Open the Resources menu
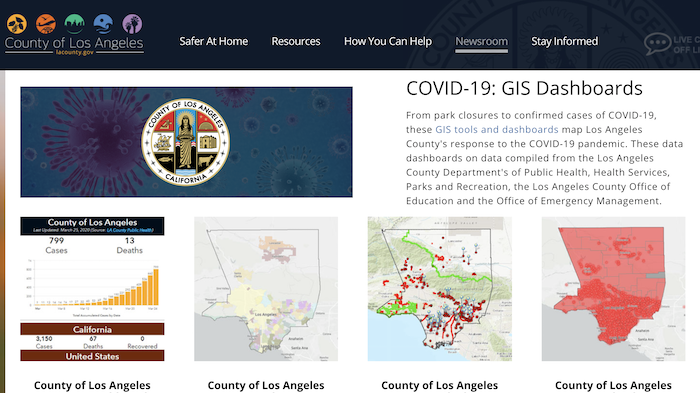 (x=296, y=42)
